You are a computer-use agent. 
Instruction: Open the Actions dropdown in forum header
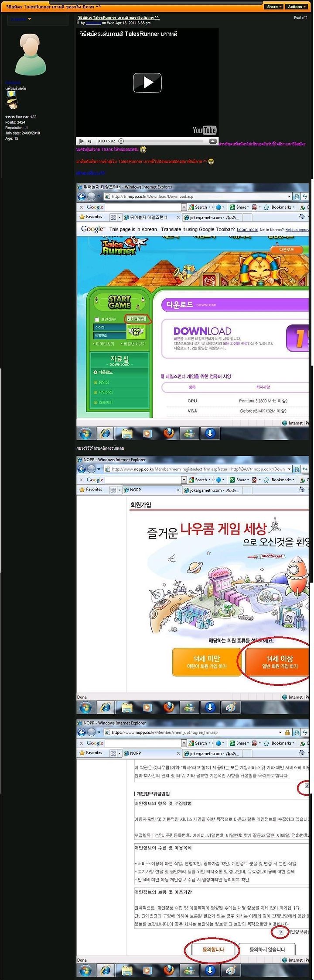click(x=297, y=7)
